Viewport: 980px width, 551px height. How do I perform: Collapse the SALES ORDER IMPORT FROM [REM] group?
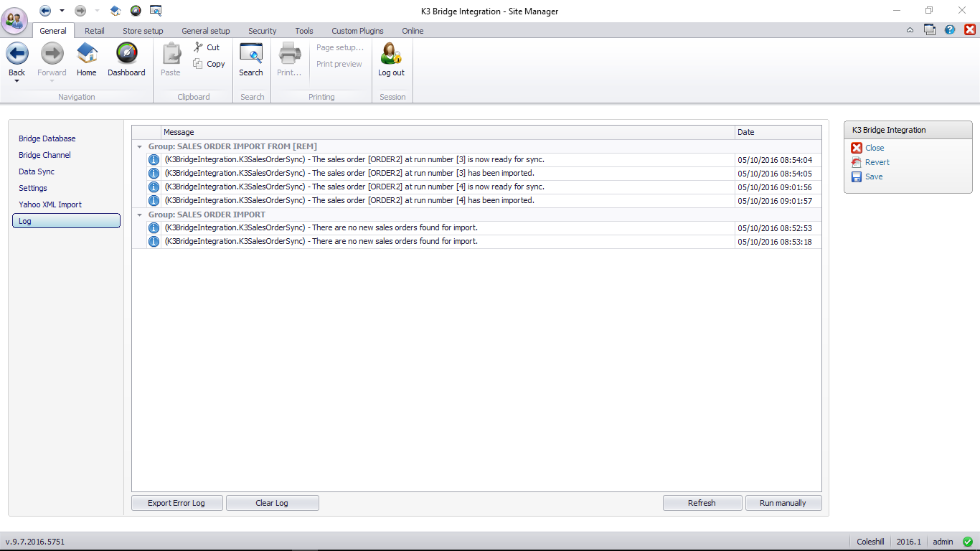coord(141,146)
